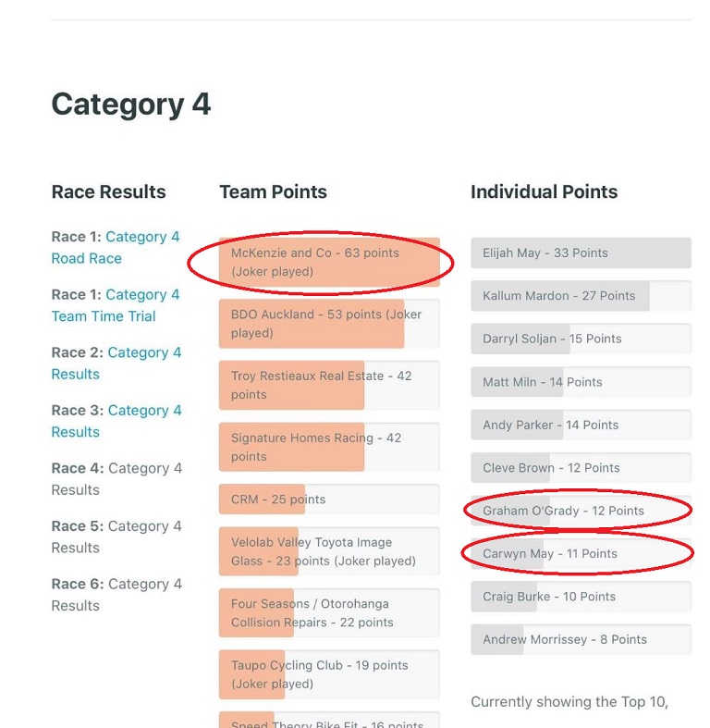Viewport: 710px width, 728px height.
Task: Click Race 6 Category 4 Results text
Action: [x=116, y=595]
